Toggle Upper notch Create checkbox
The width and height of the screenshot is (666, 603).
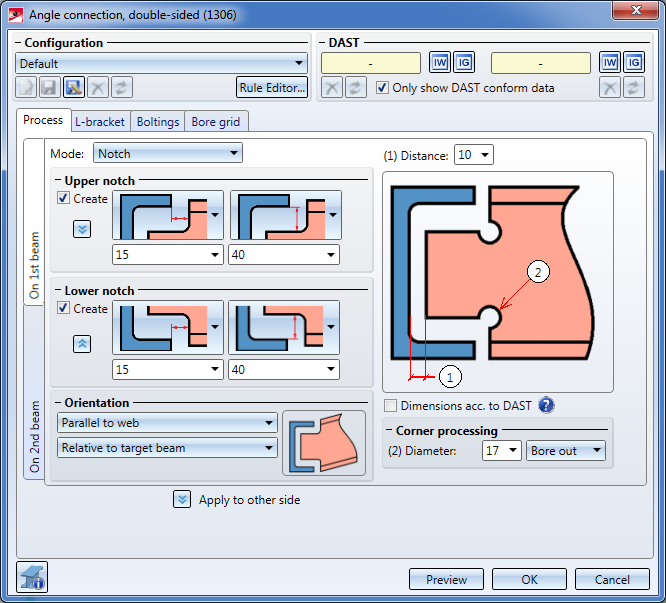[63, 197]
